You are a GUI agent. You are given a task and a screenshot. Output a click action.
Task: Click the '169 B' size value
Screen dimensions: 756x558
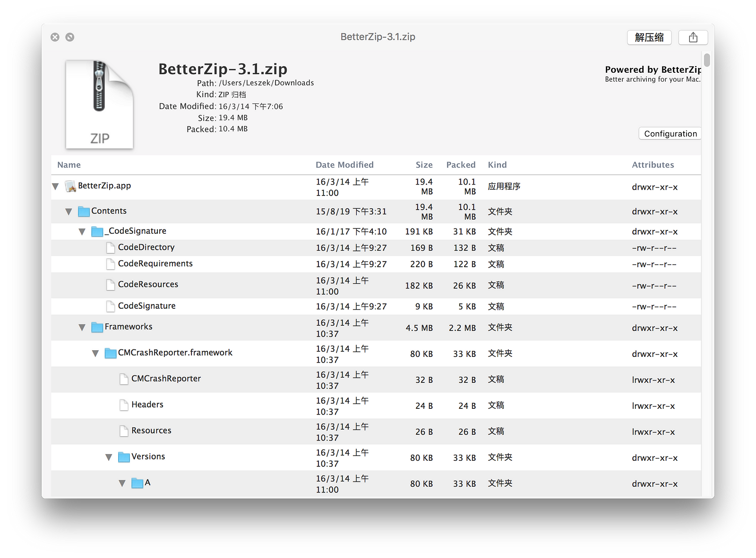421,248
